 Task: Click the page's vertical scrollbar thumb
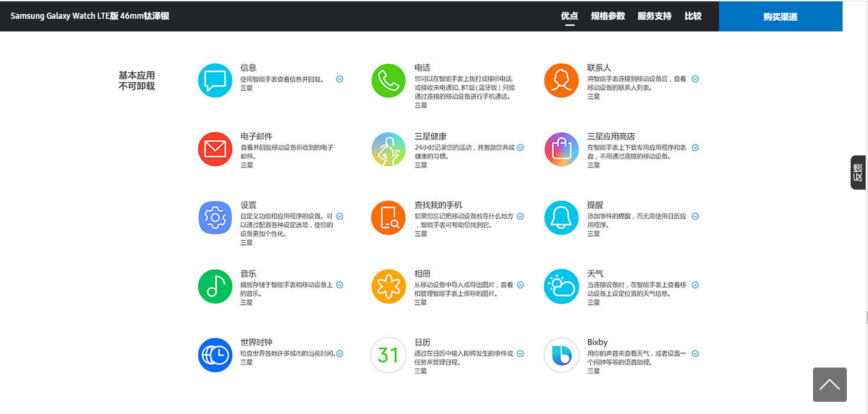pyautogui.click(x=867, y=317)
